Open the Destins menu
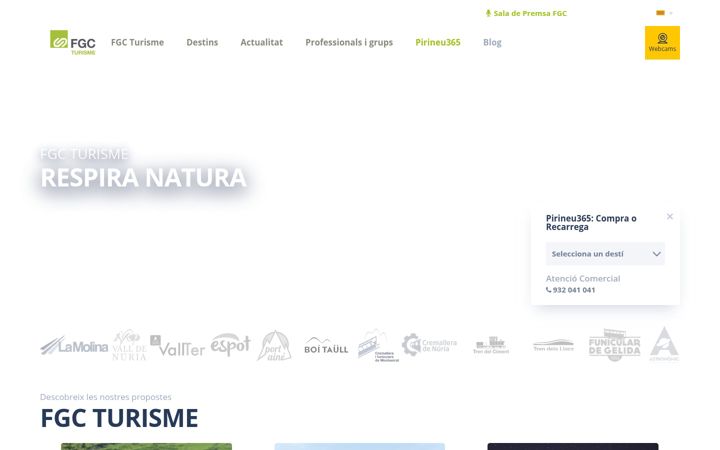720x450 pixels. point(202,42)
